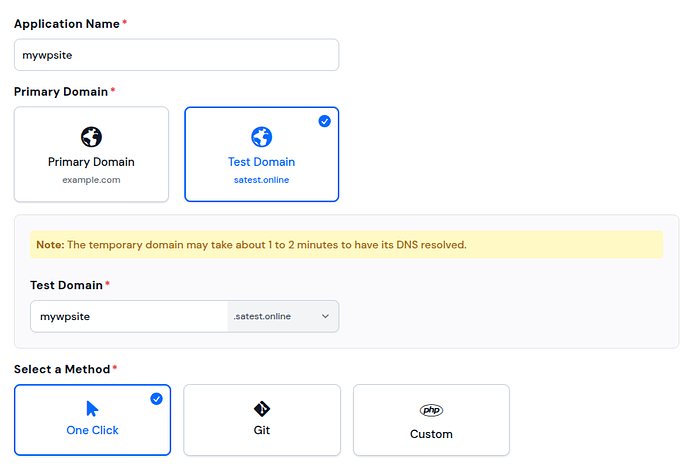Select the Git logo icon
The image size is (684, 469).
coord(262,408)
